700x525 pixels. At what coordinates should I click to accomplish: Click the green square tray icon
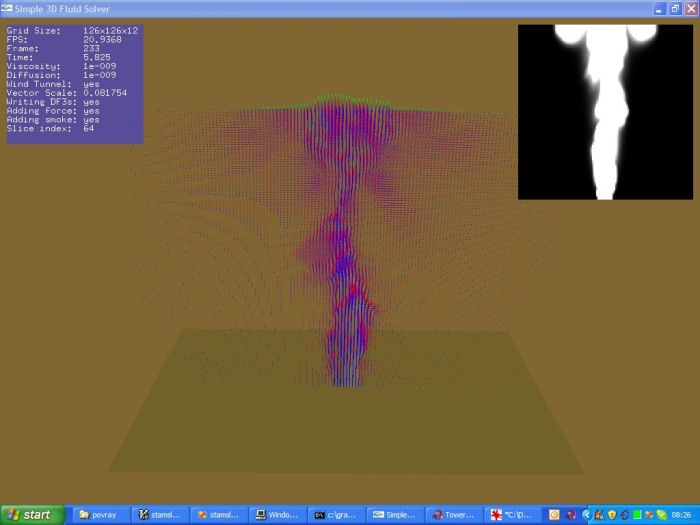click(637, 515)
